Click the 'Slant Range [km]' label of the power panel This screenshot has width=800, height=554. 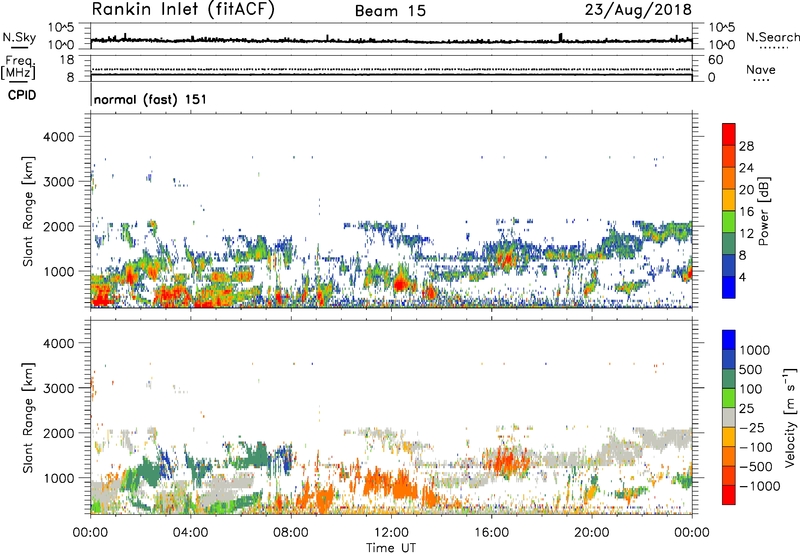pos(28,211)
